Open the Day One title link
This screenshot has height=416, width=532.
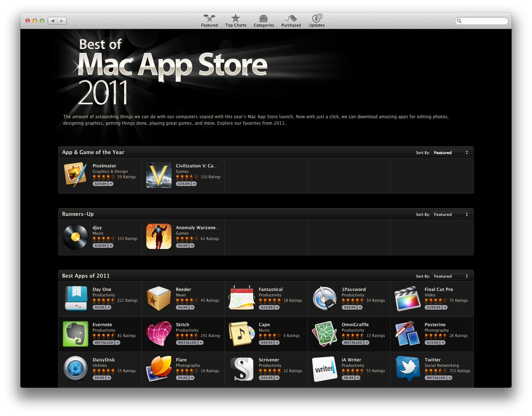102,290
